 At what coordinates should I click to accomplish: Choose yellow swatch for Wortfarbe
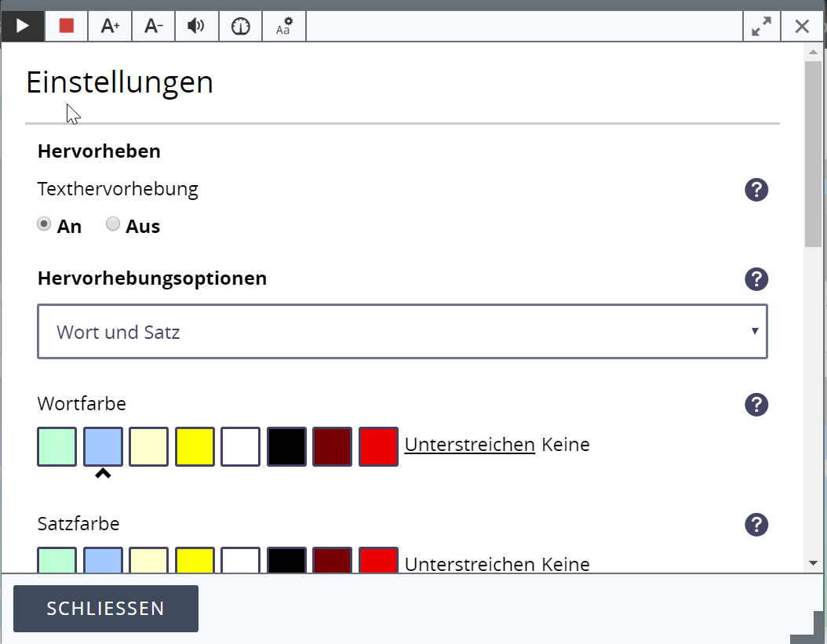195,447
